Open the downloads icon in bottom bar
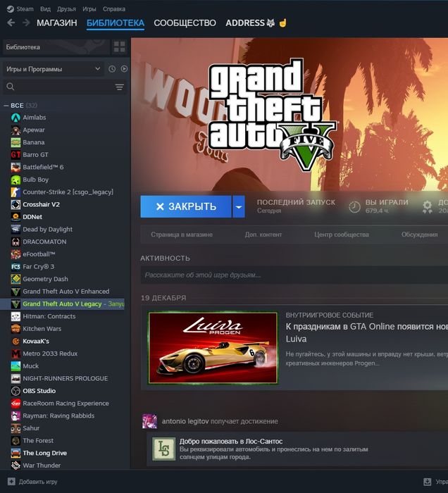 pyautogui.click(x=428, y=482)
